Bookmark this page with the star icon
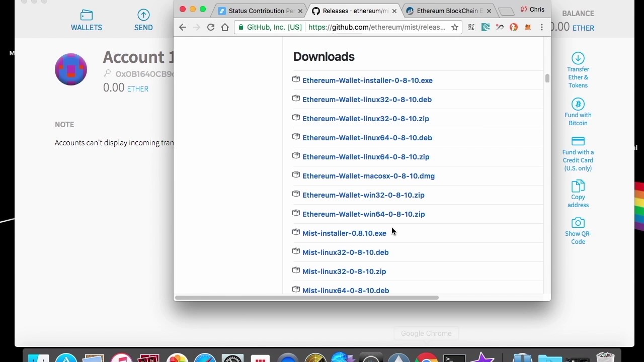This screenshot has height=362, width=644. (455, 28)
